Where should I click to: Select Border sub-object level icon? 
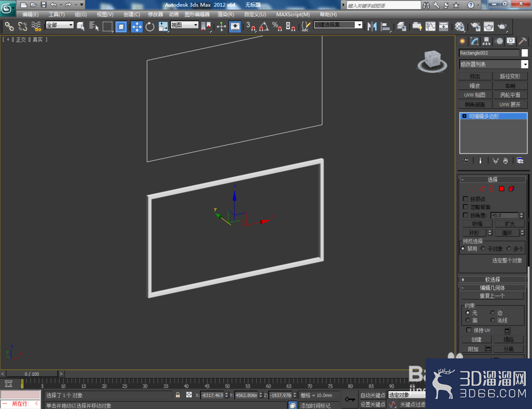(x=491, y=189)
